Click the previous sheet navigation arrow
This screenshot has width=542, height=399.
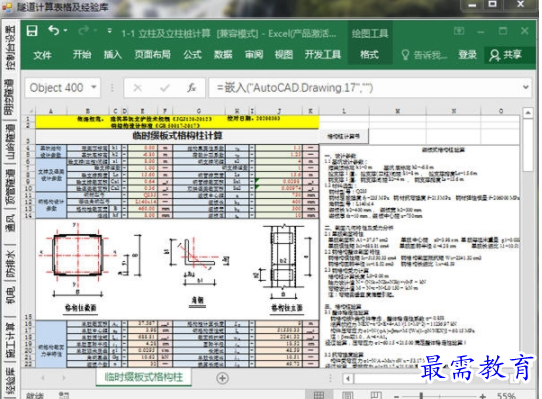43,378
